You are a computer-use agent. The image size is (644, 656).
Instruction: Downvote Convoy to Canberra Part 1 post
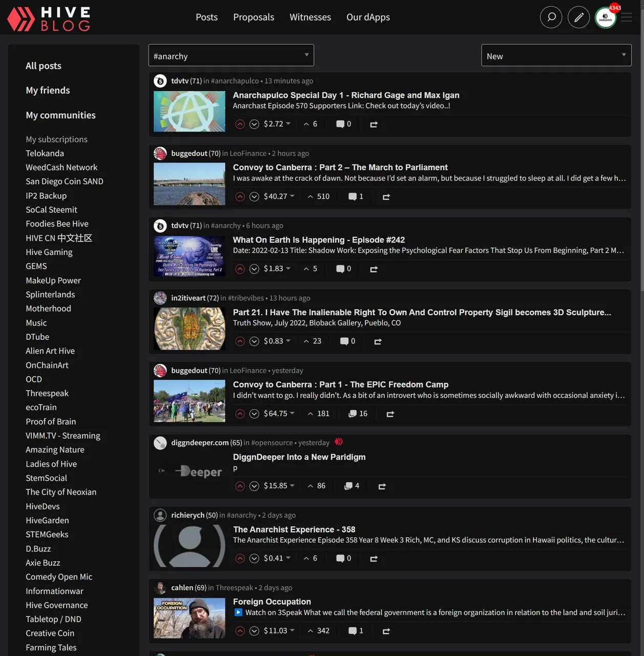[x=254, y=414]
